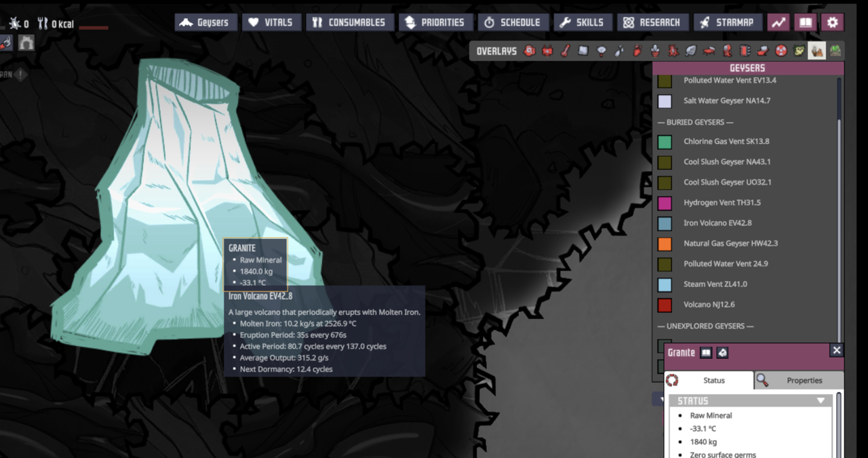The height and width of the screenshot is (458, 868).
Task: Select Salt Water Geyser NA14.7 entry
Action: pos(727,100)
